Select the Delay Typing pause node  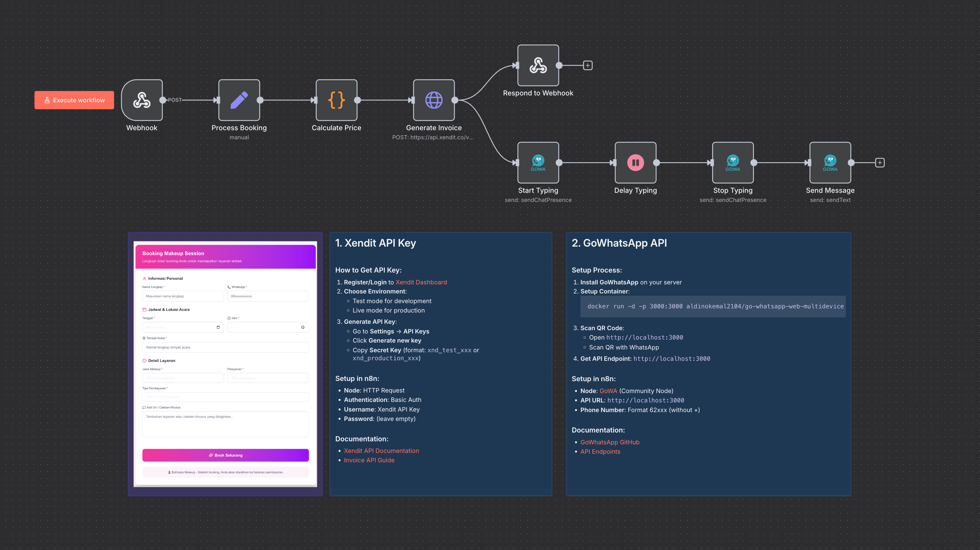coord(635,163)
